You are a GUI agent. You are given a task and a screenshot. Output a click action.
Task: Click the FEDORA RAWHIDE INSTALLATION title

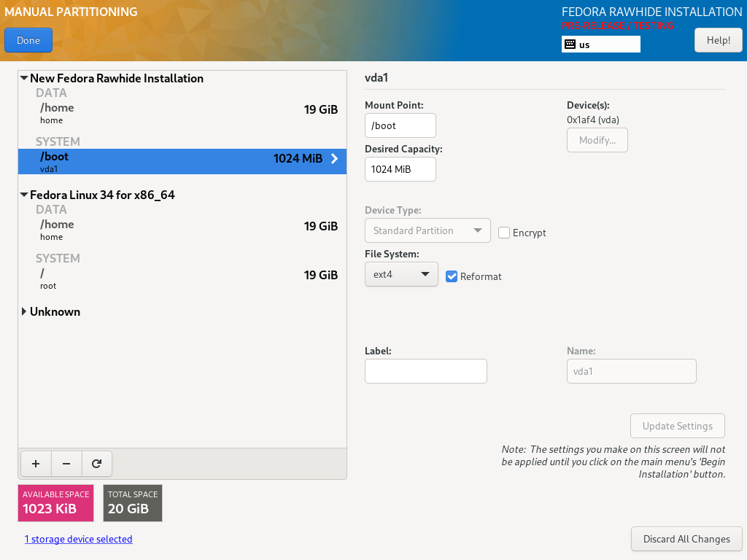coord(651,12)
